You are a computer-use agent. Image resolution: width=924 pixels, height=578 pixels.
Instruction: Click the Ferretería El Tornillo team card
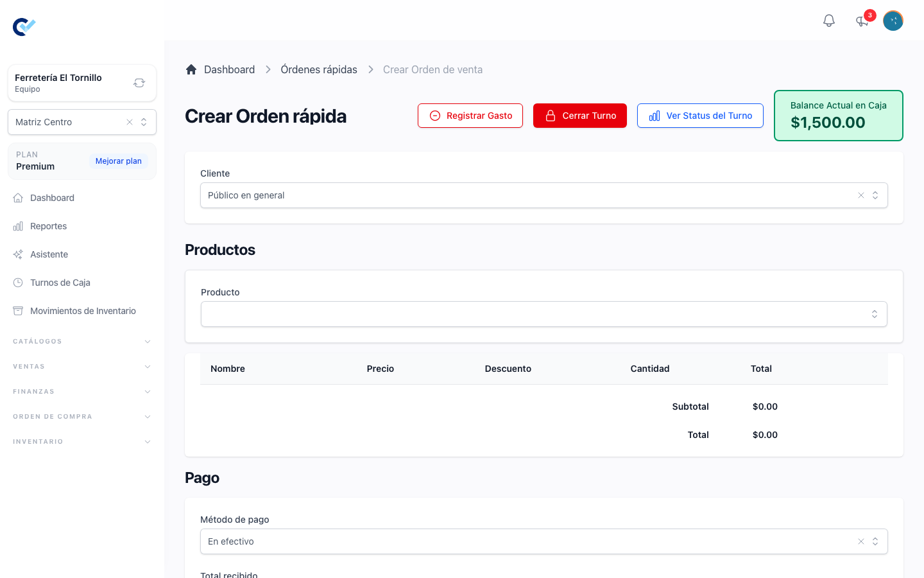[82, 83]
